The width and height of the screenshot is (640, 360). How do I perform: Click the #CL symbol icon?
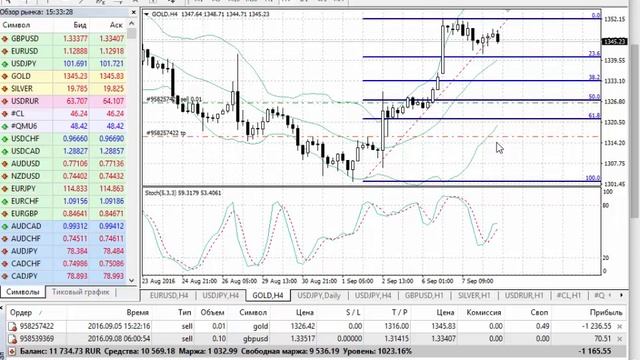pos(5,114)
